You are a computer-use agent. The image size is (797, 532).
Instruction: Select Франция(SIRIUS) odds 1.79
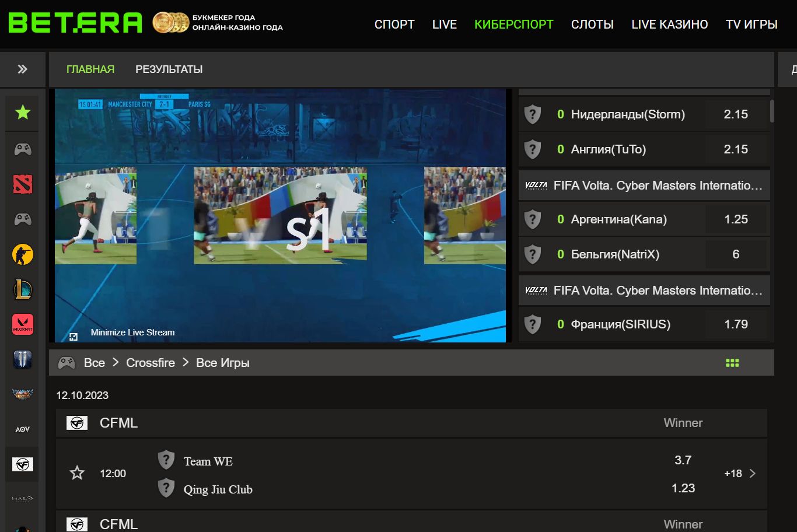[x=736, y=324]
